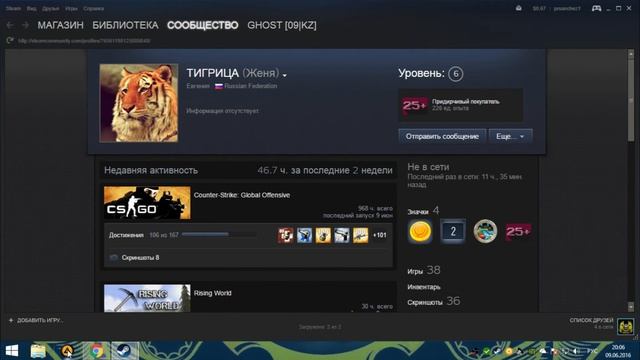Viewport: 640px width, 360px height.
Task: Open the round colorful community badge
Action: (485, 231)
